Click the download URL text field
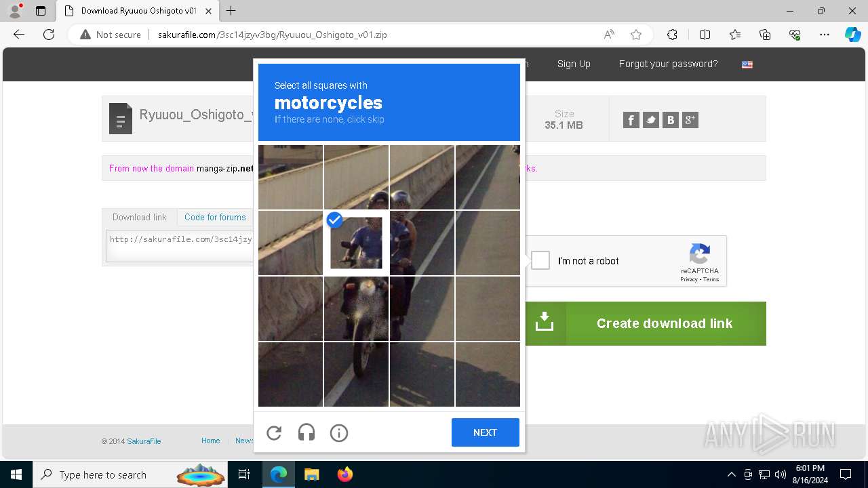 click(x=180, y=245)
